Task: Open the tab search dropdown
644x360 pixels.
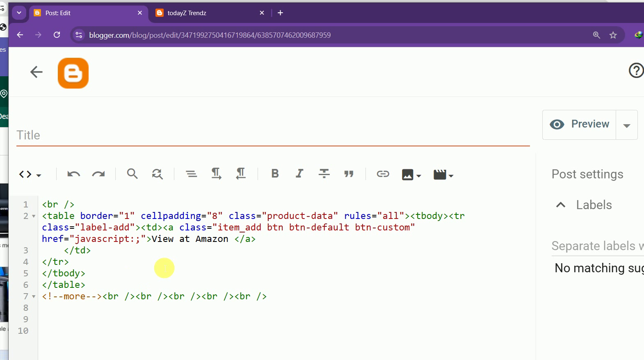Action: click(19, 13)
